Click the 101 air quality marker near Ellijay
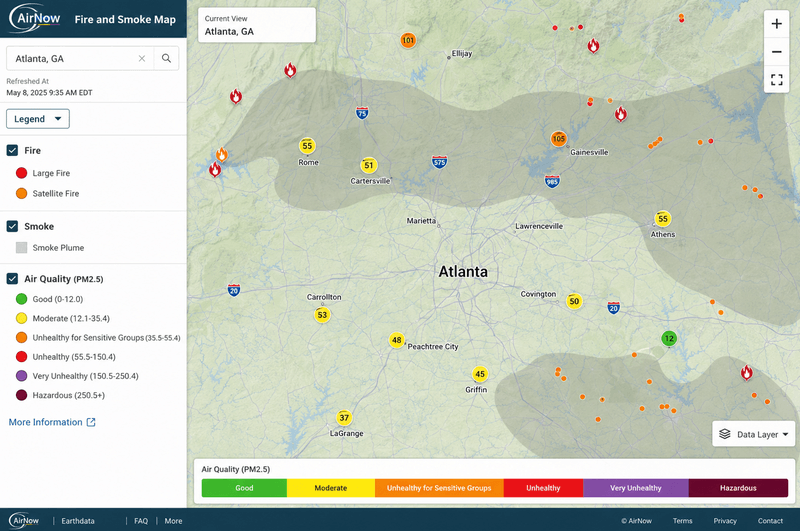The height and width of the screenshot is (531, 800). tap(408, 40)
